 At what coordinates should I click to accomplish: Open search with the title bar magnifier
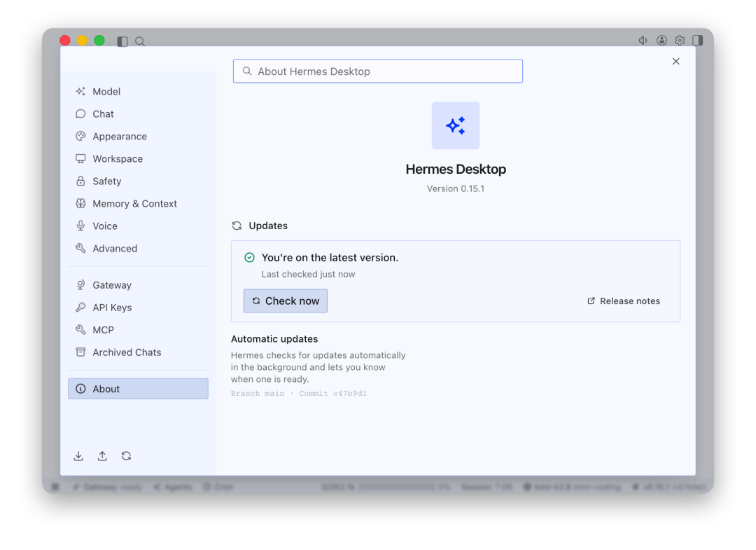pos(140,41)
